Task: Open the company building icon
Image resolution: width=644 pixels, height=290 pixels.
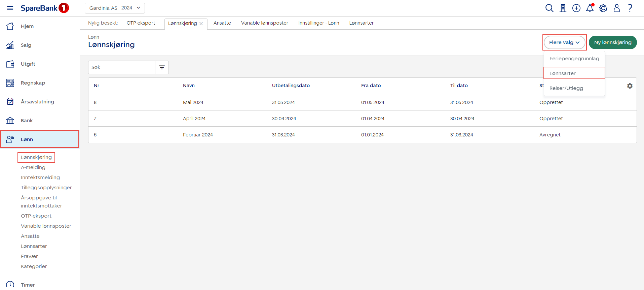Action: (x=563, y=8)
